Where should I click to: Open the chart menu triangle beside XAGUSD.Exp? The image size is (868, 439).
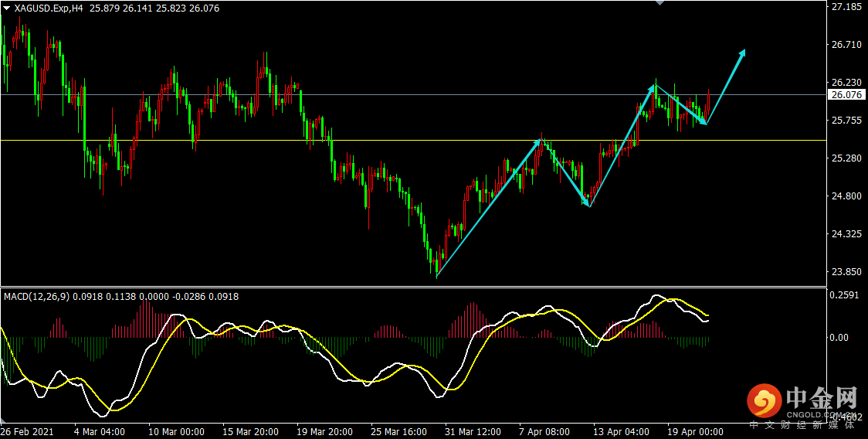tap(6, 9)
